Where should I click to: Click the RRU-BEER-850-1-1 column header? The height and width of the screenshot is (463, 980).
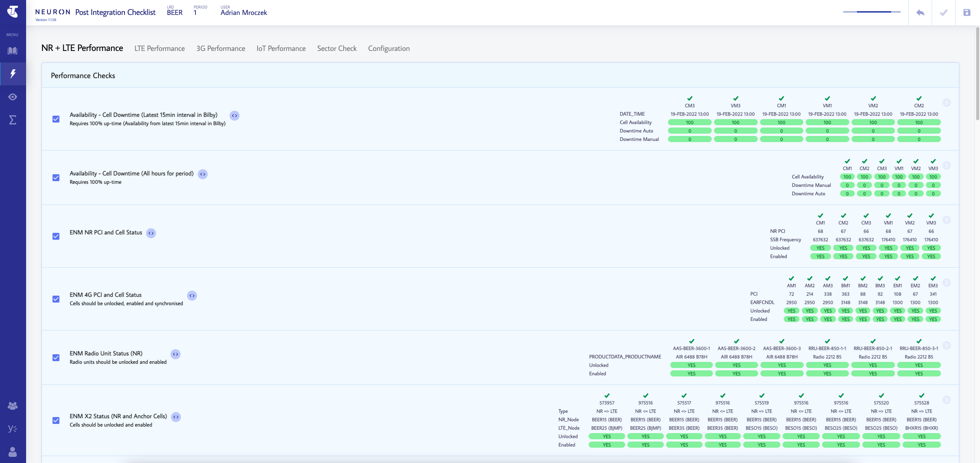pyautogui.click(x=827, y=348)
